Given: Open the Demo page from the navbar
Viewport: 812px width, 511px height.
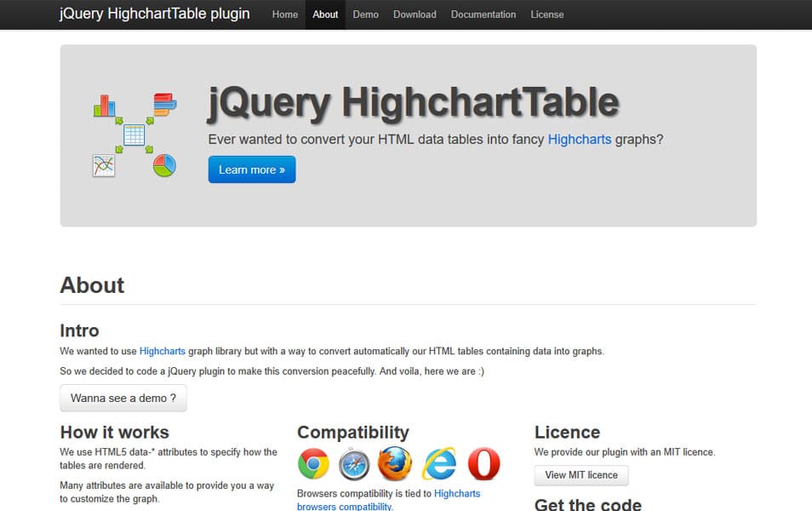Looking at the screenshot, I should click(x=365, y=14).
